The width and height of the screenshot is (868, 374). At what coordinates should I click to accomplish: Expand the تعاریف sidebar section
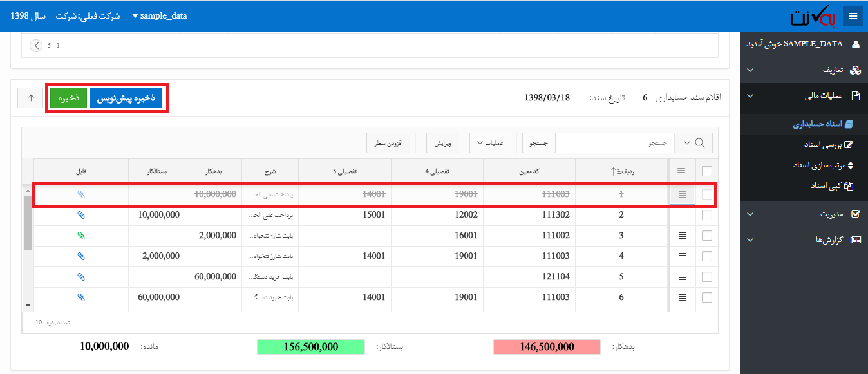click(804, 70)
